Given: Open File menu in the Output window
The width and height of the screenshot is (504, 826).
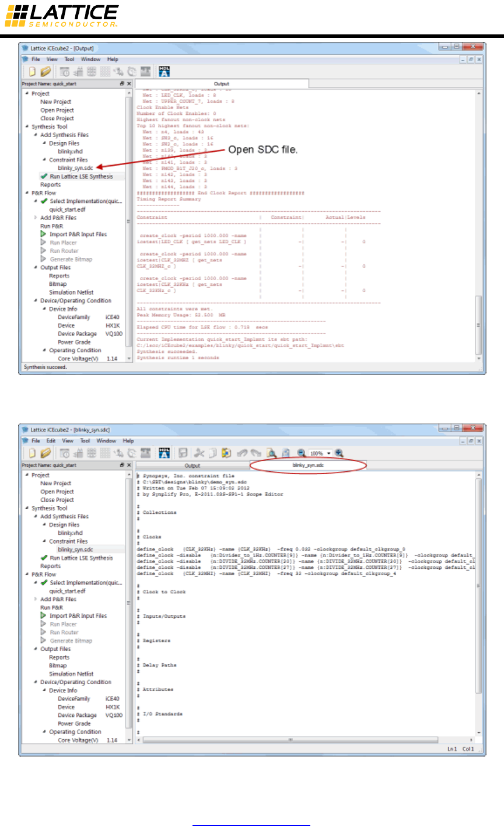Looking at the screenshot, I should pos(36,60).
